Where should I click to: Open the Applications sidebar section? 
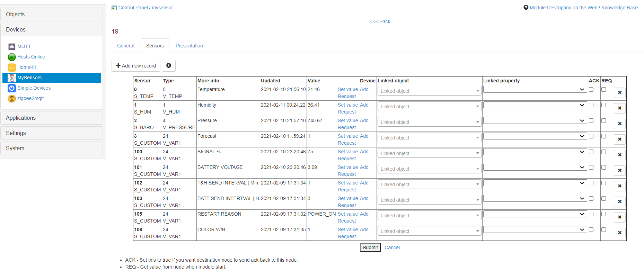tap(52, 118)
